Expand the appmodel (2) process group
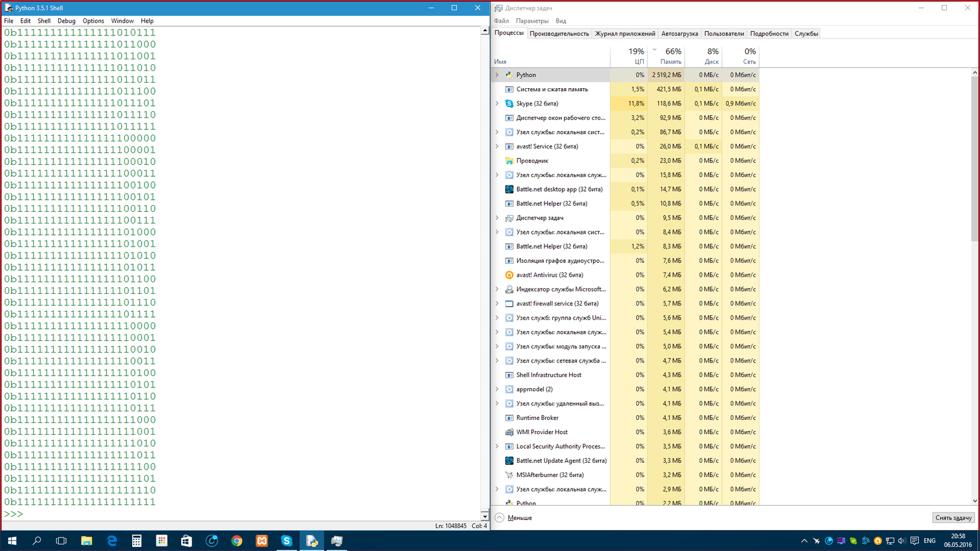The width and height of the screenshot is (980, 551). [497, 389]
